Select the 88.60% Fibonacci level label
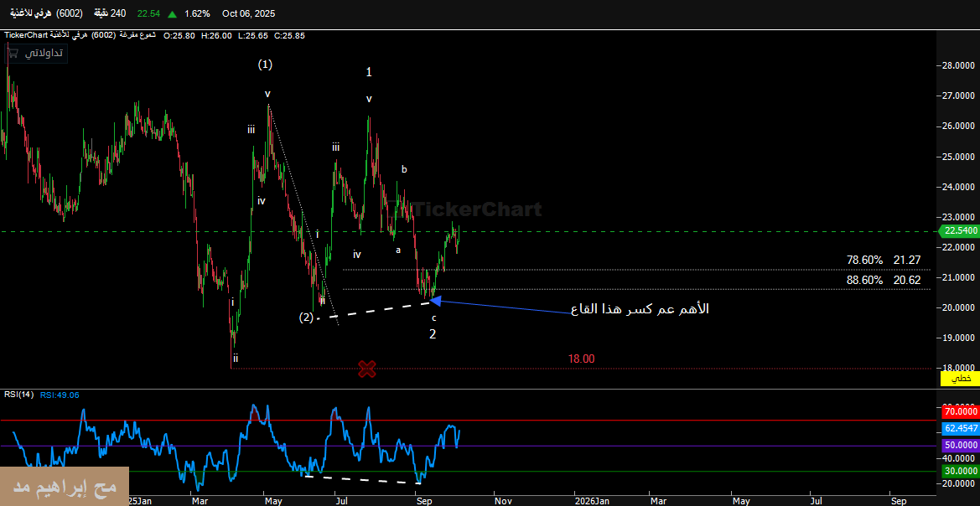Image resolution: width=980 pixels, height=506 pixels. (x=864, y=280)
